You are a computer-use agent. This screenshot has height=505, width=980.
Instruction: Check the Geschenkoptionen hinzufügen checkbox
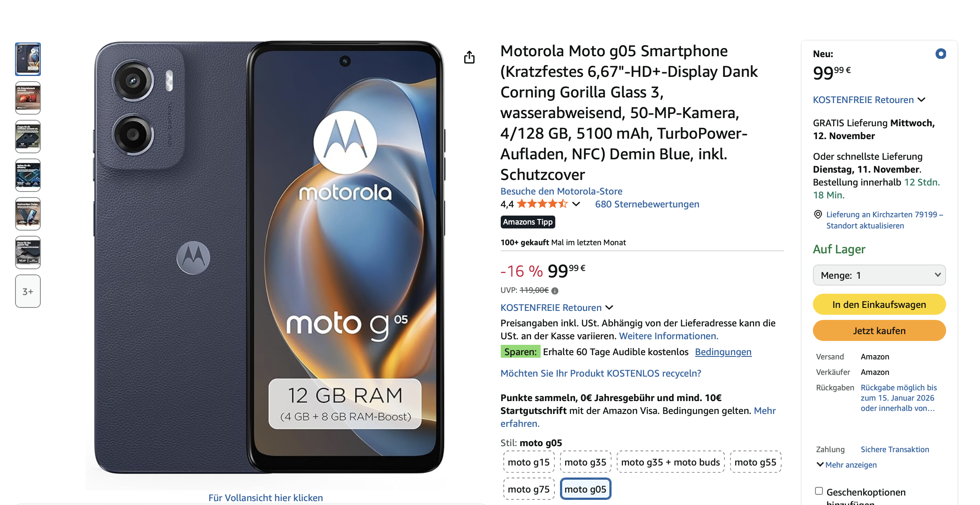click(819, 491)
